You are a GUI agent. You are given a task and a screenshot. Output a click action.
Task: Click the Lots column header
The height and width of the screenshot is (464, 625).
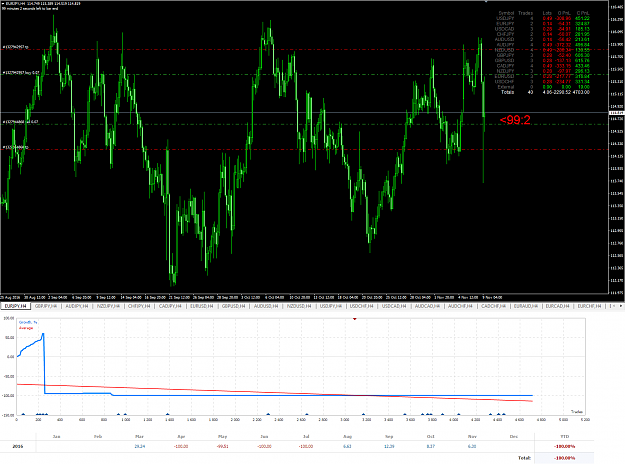[547, 13]
